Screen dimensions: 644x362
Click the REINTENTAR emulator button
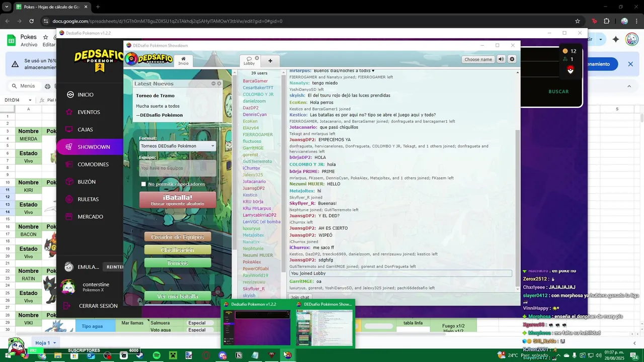[x=114, y=267]
